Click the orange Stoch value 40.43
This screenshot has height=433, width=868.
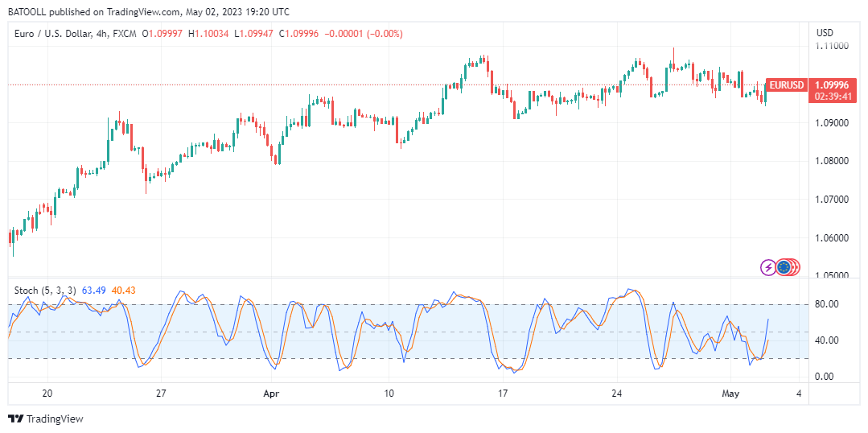(123, 290)
